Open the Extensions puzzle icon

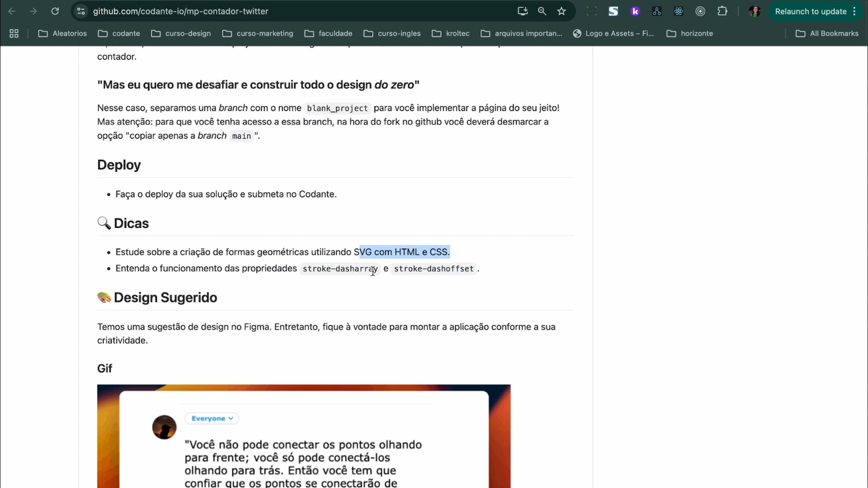pyautogui.click(x=722, y=11)
